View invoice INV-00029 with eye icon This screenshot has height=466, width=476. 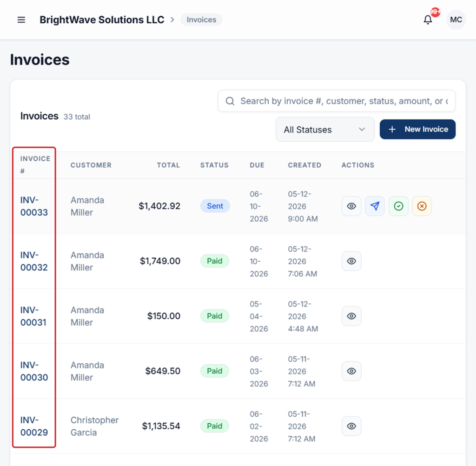coord(351,426)
